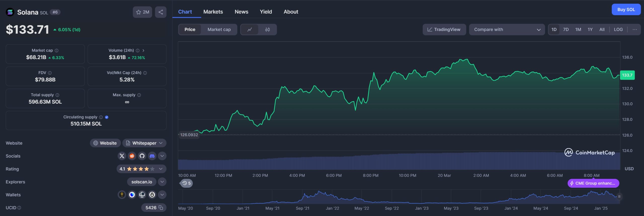Open the Markets tab

click(x=213, y=12)
